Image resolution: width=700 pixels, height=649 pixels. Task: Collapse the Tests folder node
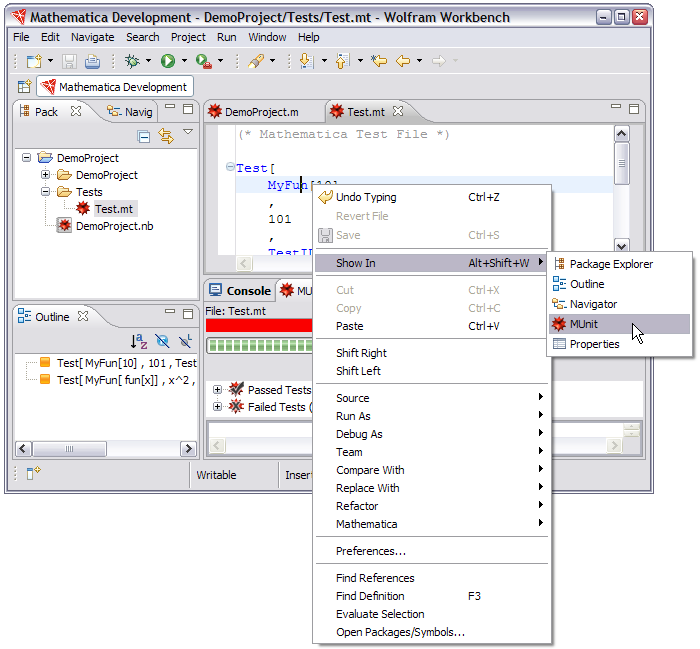coord(46,191)
